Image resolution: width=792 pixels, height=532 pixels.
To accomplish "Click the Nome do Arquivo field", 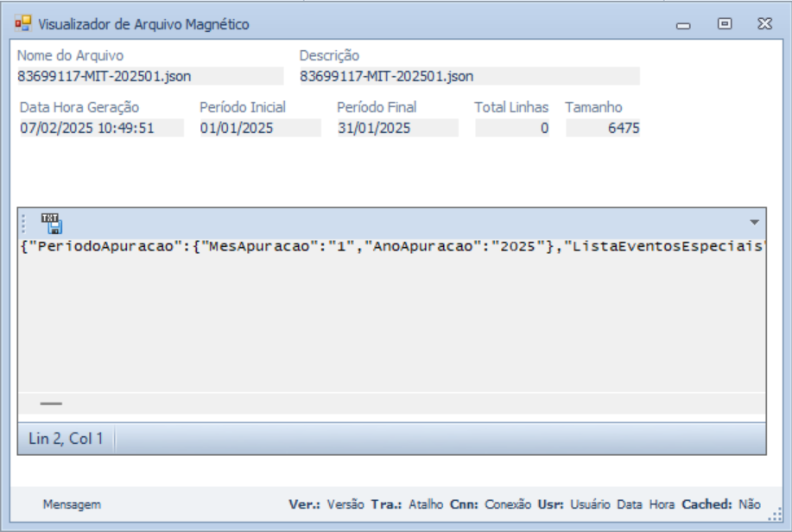I will click(x=150, y=76).
